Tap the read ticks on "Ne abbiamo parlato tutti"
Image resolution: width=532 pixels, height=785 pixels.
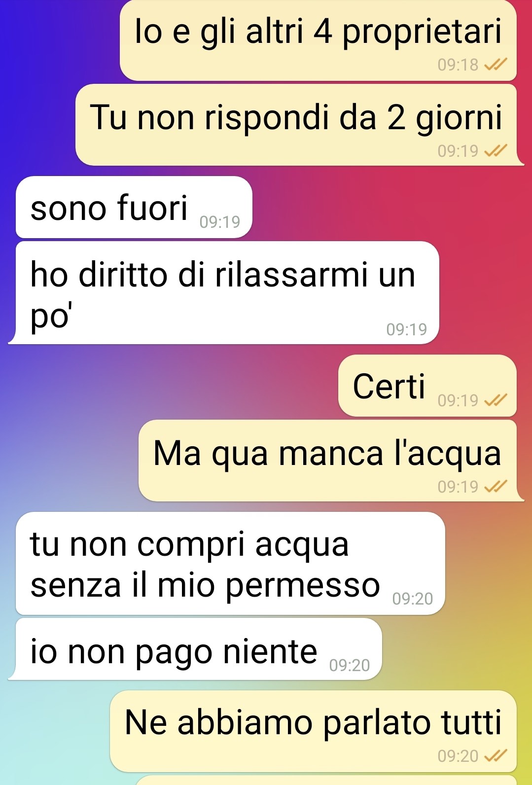496,755
